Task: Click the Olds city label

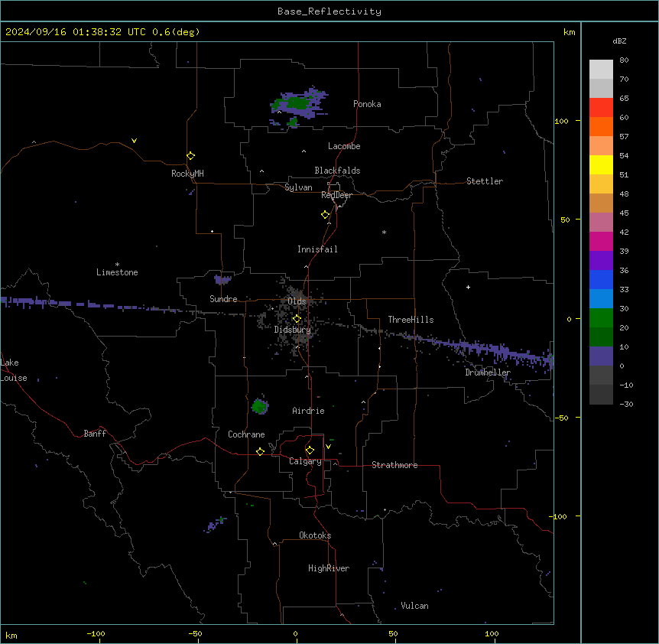Action: (297, 301)
